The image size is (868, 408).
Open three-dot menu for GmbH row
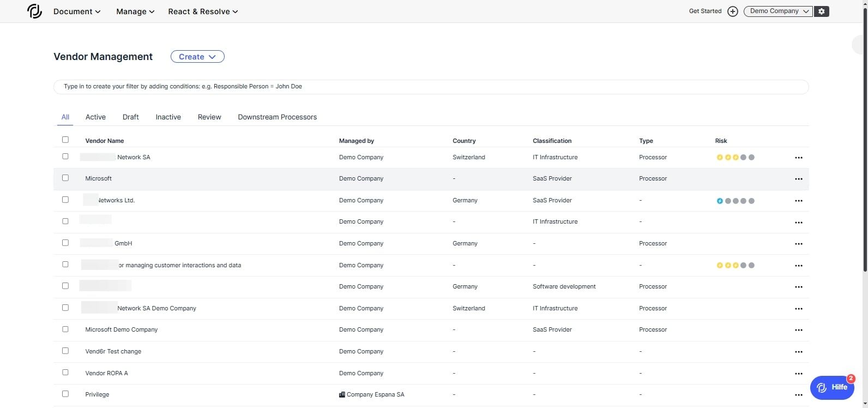(x=799, y=244)
